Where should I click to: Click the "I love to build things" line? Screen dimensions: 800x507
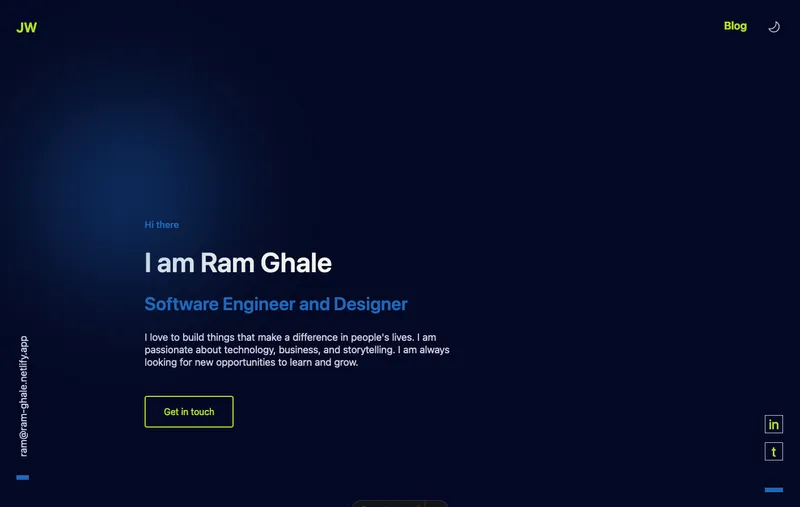(x=290, y=337)
